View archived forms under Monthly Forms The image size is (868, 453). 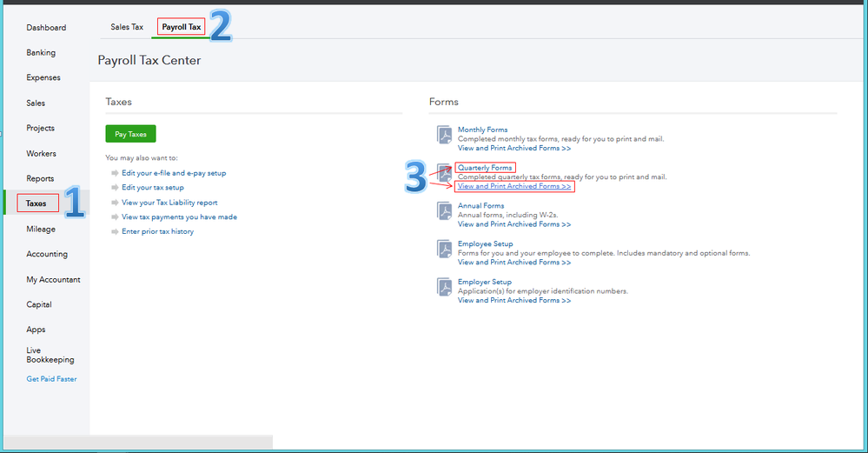coord(514,148)
